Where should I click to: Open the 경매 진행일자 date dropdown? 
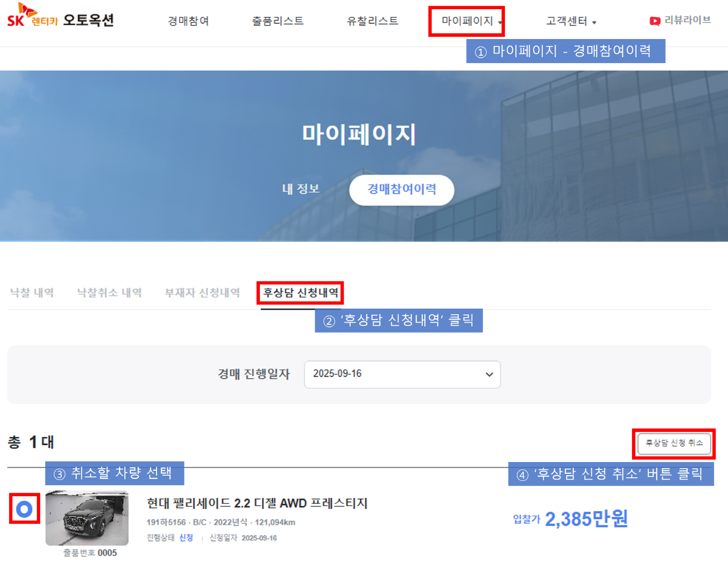tap(402, 374)
